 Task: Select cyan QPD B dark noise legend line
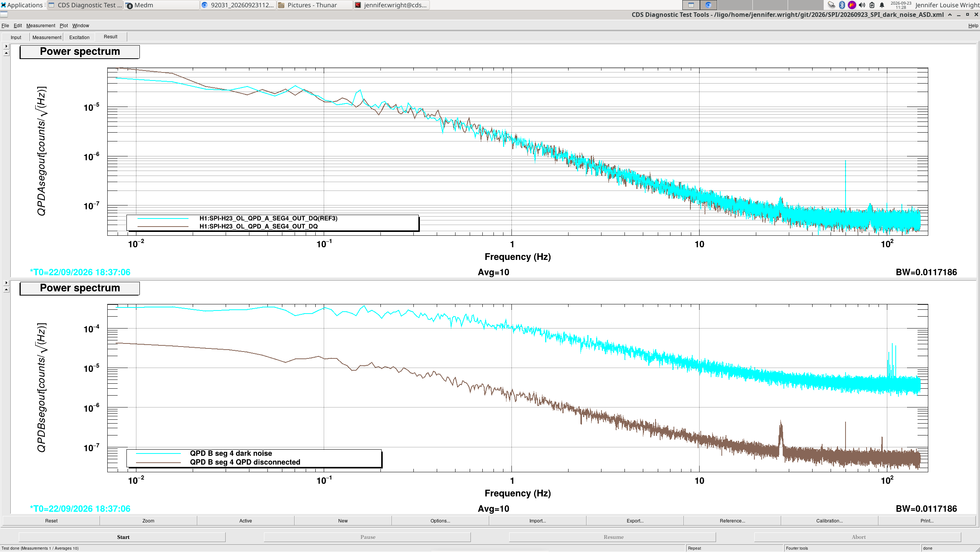[158, 453]
